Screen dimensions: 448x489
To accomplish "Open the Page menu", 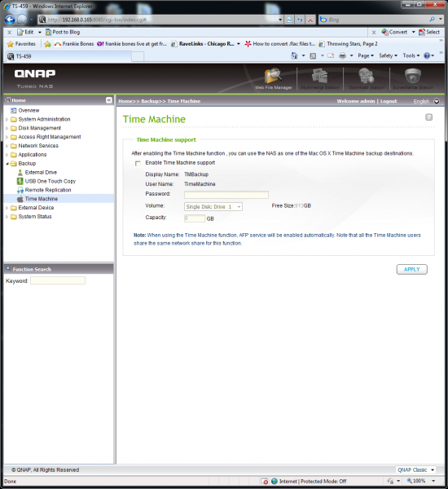I will [366, 55].
